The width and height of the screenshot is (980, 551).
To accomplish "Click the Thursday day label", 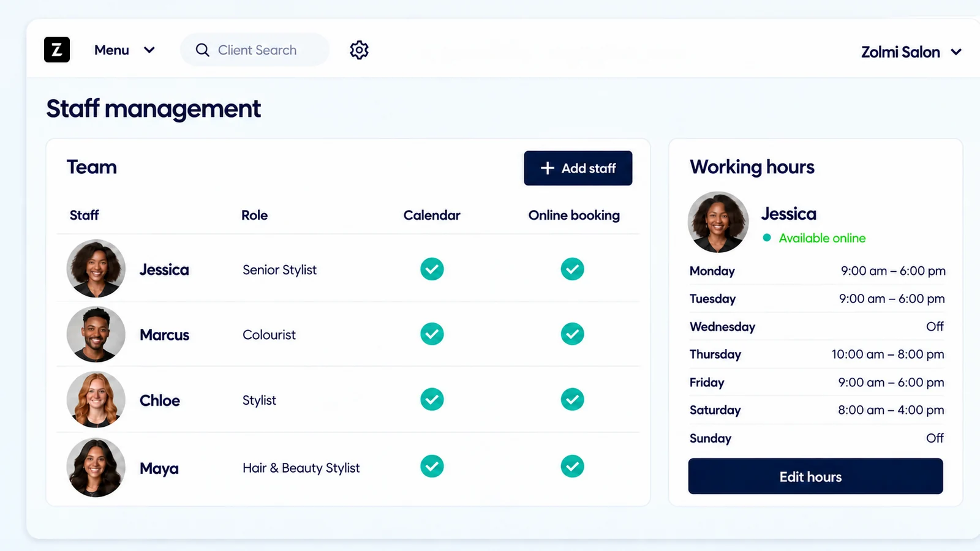I will click(x=715, y=354).
